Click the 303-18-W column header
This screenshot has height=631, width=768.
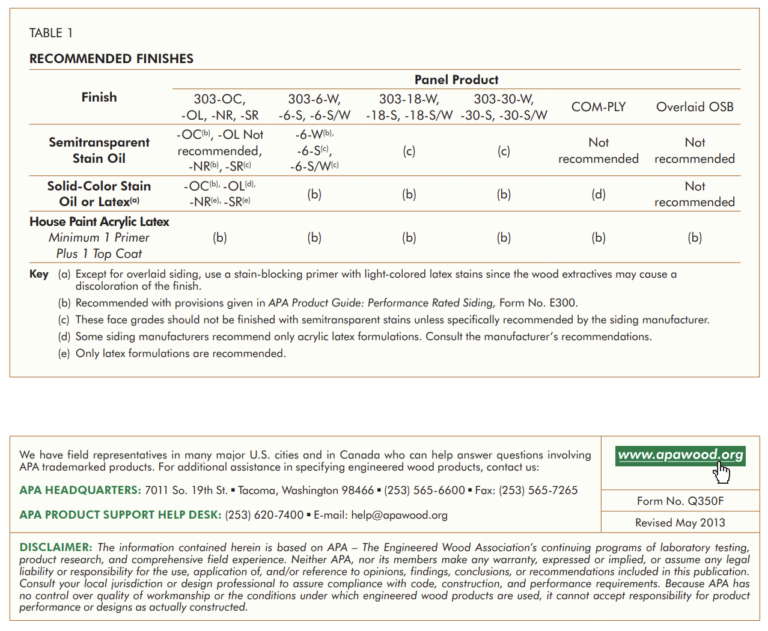coord(408,98)
